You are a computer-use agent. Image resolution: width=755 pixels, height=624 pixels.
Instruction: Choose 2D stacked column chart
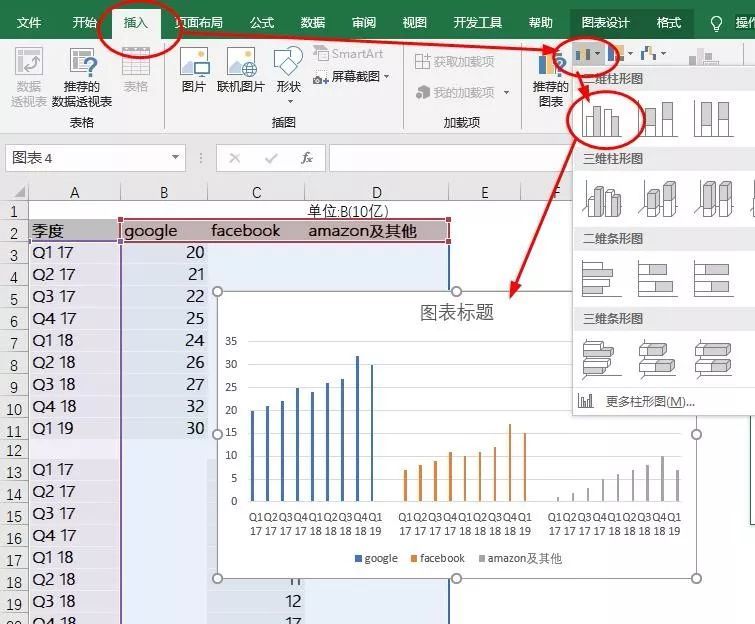pos(658,119)
